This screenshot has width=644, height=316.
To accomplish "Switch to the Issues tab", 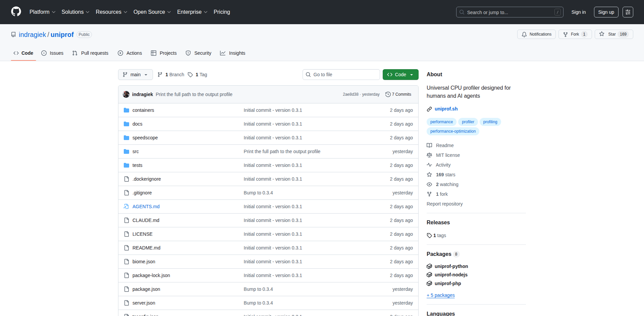I will [x=52, y=53].
